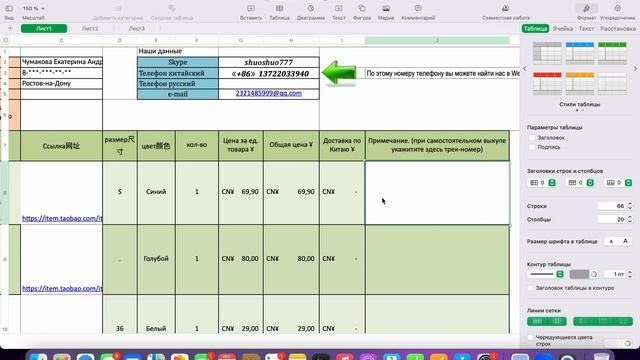The image size is (640, 360).
Task: Apply the blue header table style
Action: click(x=580, y=53)
